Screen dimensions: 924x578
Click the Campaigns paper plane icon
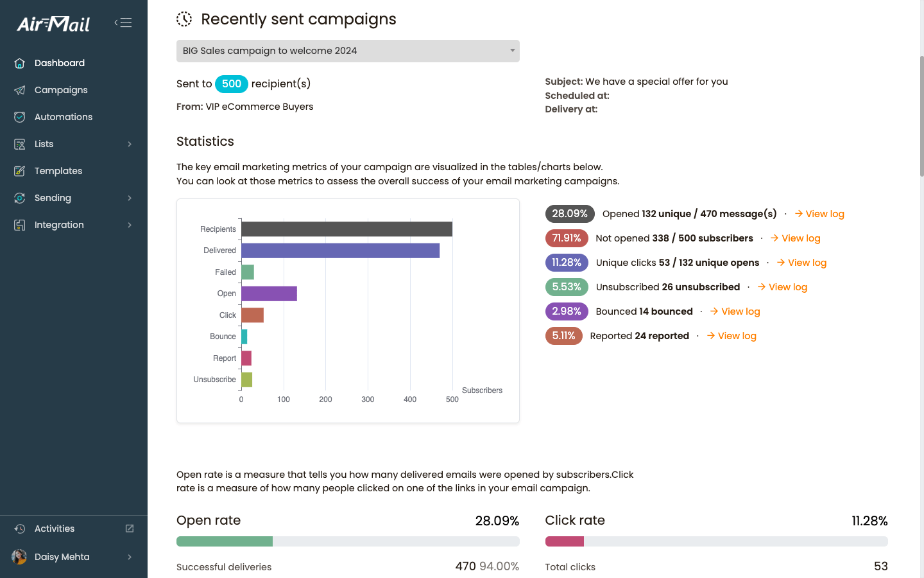click(20, 90)
